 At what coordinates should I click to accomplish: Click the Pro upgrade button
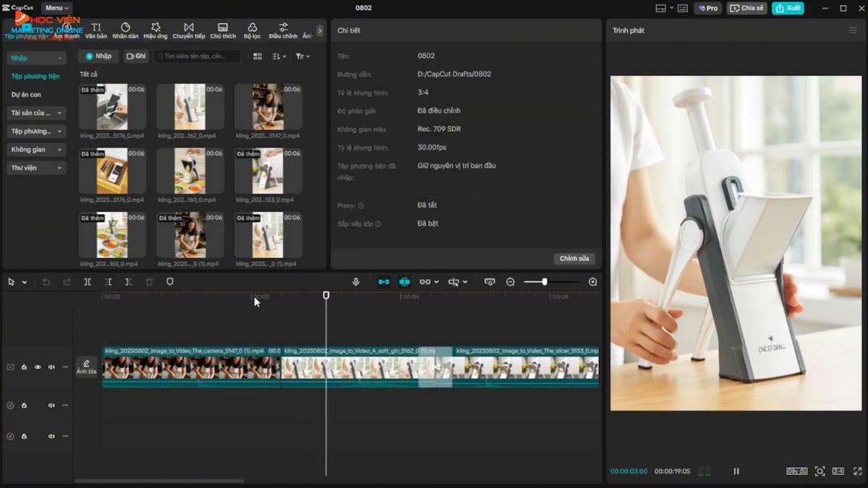pyautogui.click(x=707, y=8)
